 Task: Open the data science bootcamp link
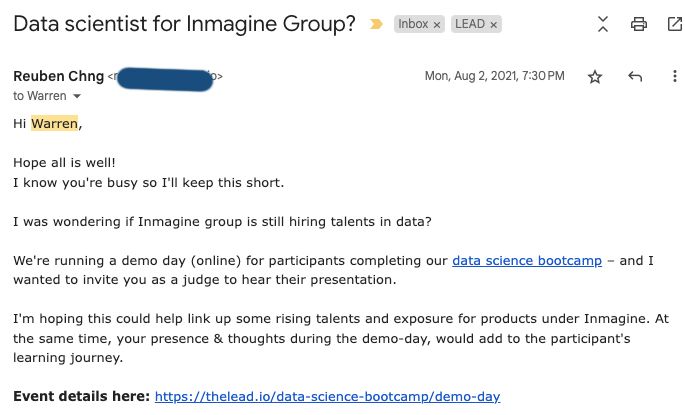527,261
